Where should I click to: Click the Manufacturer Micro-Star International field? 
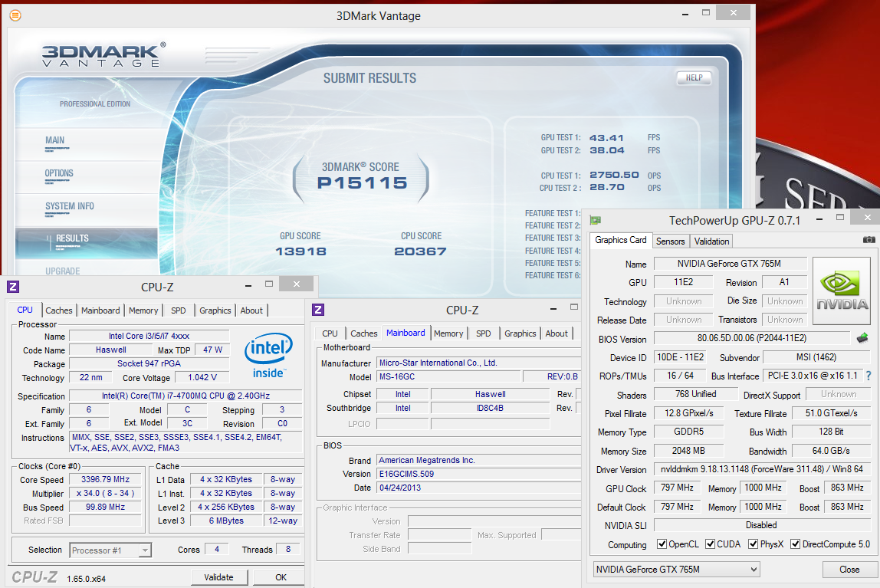point(479,363)
